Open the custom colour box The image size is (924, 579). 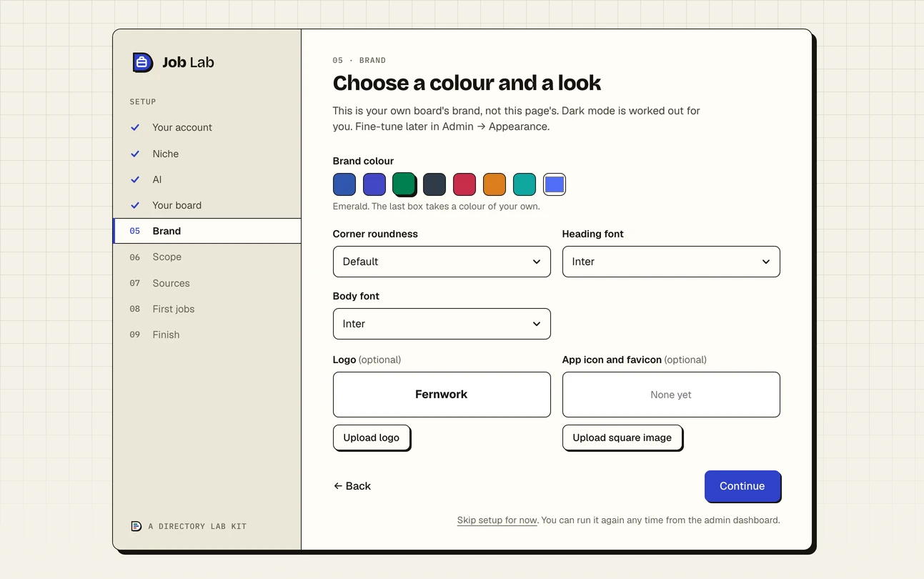tap(555, 184)
